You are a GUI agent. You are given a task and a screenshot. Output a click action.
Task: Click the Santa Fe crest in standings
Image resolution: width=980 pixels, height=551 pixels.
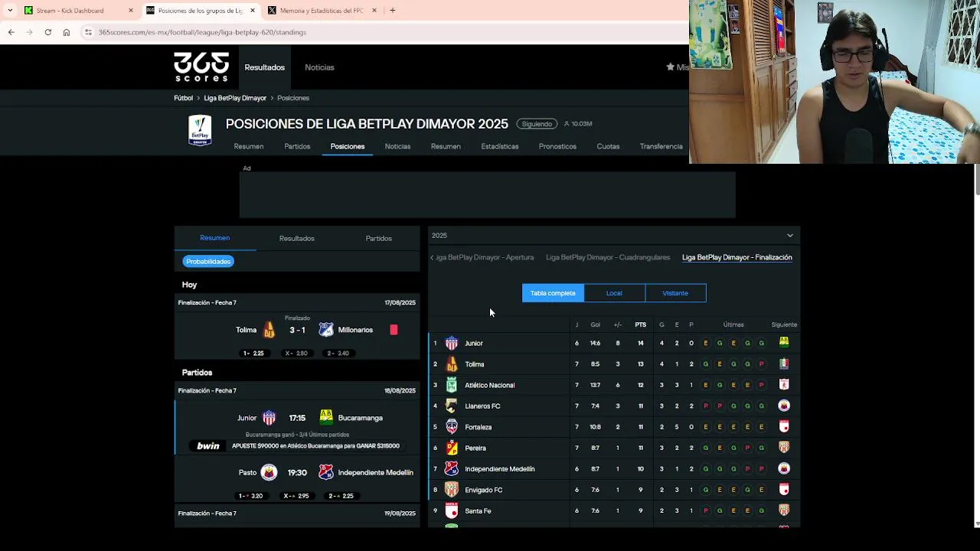[x=452, y=510]
